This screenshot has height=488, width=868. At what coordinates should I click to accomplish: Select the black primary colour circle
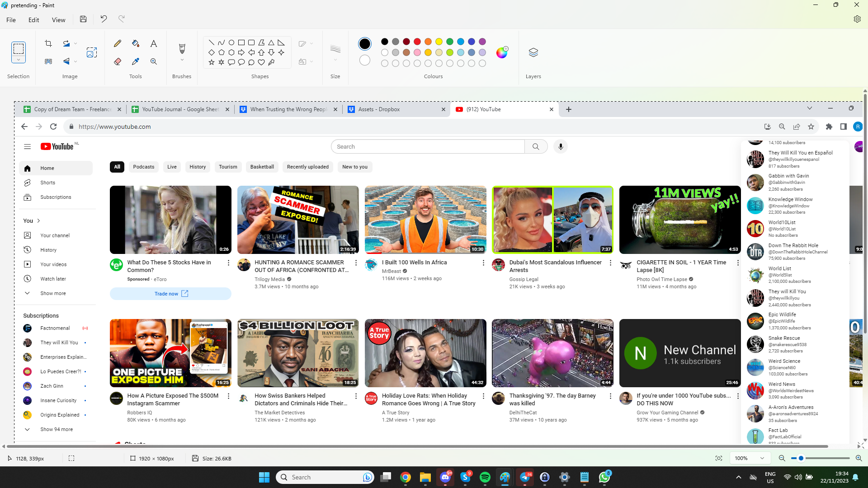point(365,44)
